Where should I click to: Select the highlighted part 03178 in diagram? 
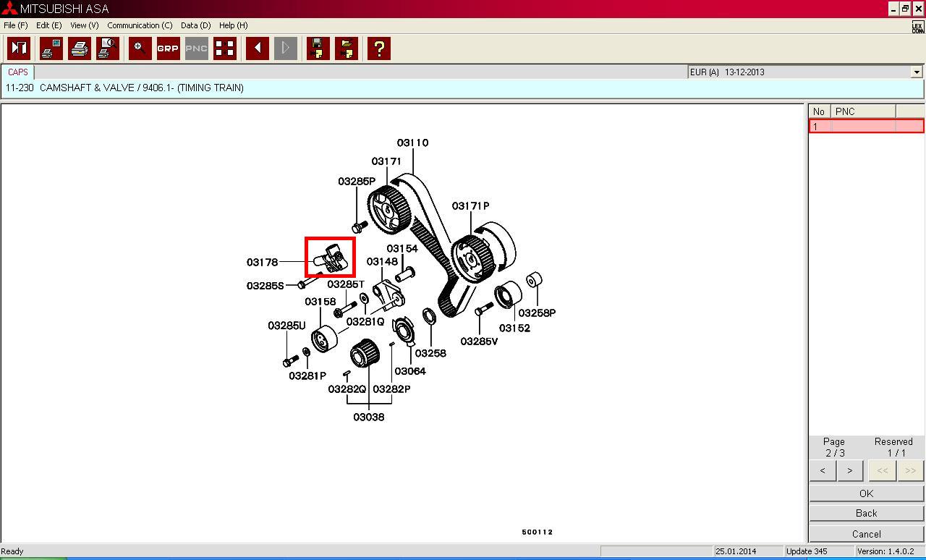(330, 257)
